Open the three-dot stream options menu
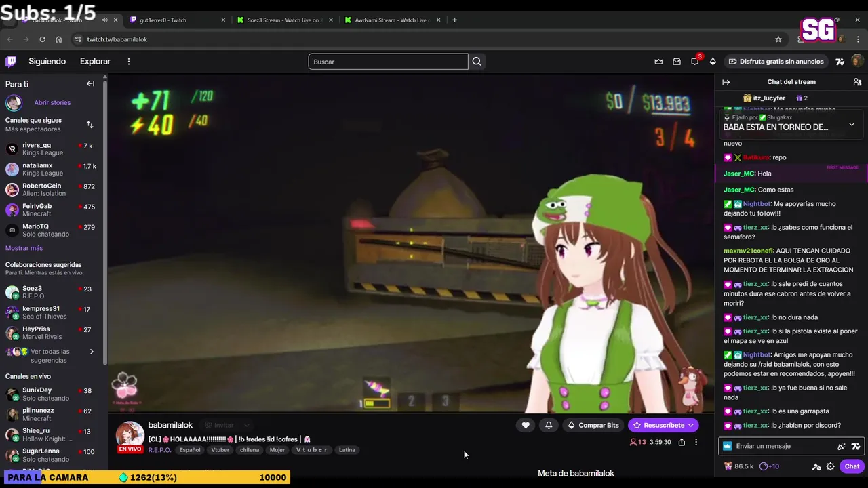The width and height of the screenshot is (868, 488). point(696,442)
